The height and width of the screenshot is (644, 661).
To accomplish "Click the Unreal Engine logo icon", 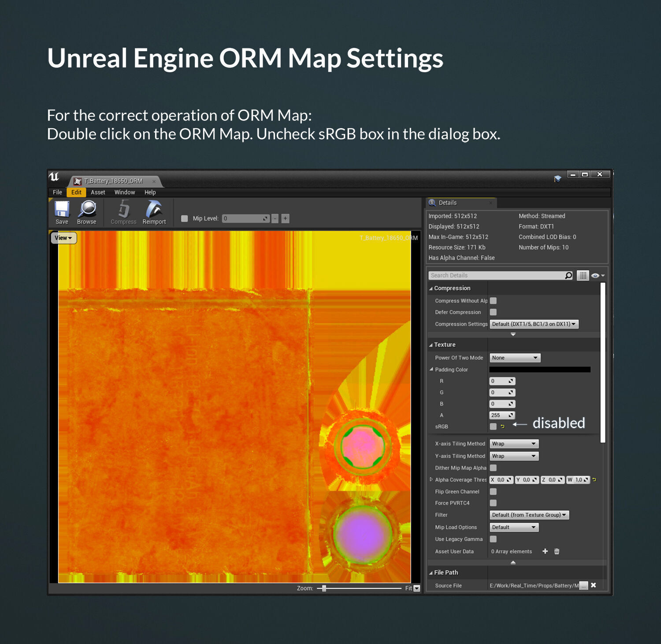I will click(x=54, y=177).
